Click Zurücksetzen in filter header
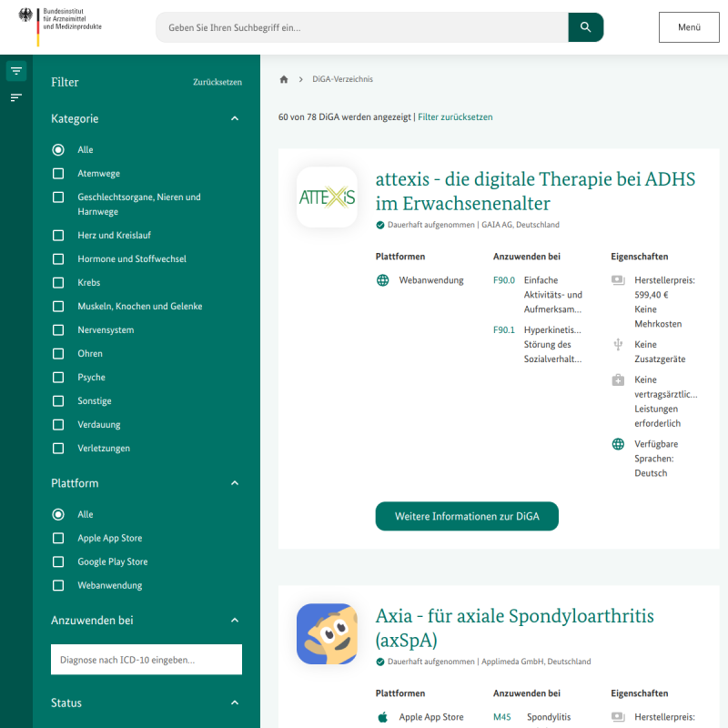 [x=217, y=82]
